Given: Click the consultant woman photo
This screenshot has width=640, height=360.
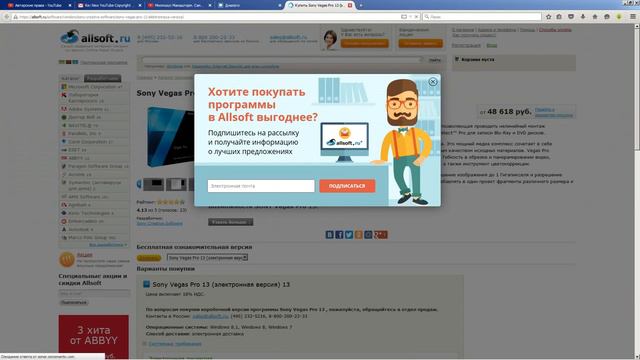Looking at the screenshot, I should coord(330,40).
